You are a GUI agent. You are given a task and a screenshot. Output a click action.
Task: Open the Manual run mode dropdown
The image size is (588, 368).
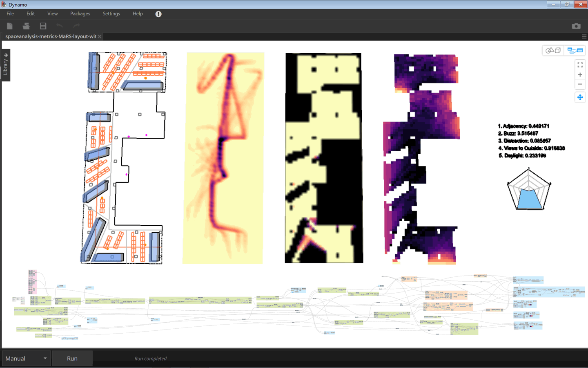coord(26,359)
